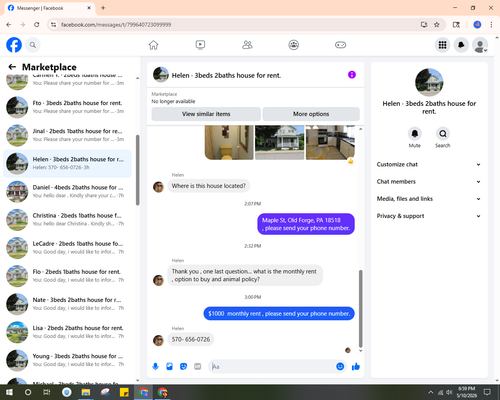This screenshot has height=400, width=500.
Task: Open the account profile avatar menu
Action: (x=480, y=45)
